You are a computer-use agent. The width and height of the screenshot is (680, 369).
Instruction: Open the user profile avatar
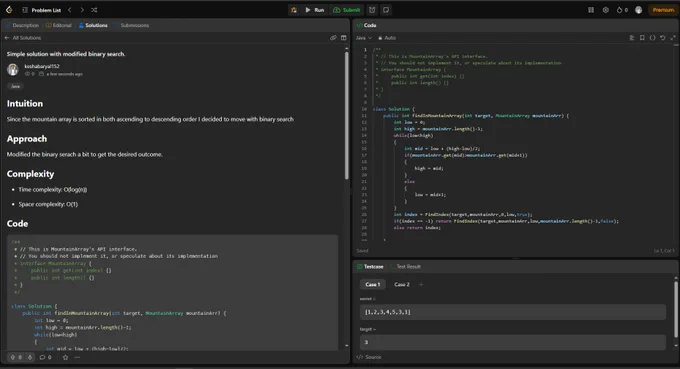[638, 10]
